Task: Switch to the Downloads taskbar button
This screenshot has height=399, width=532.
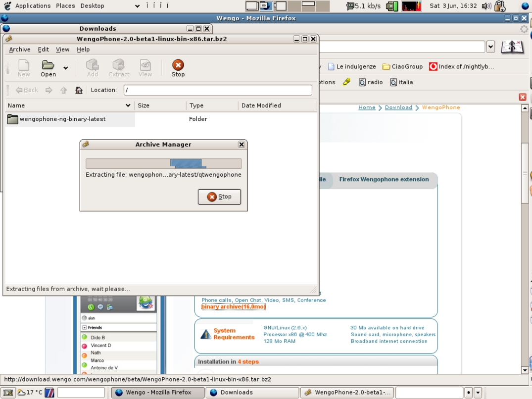Action: pos(252,393)
